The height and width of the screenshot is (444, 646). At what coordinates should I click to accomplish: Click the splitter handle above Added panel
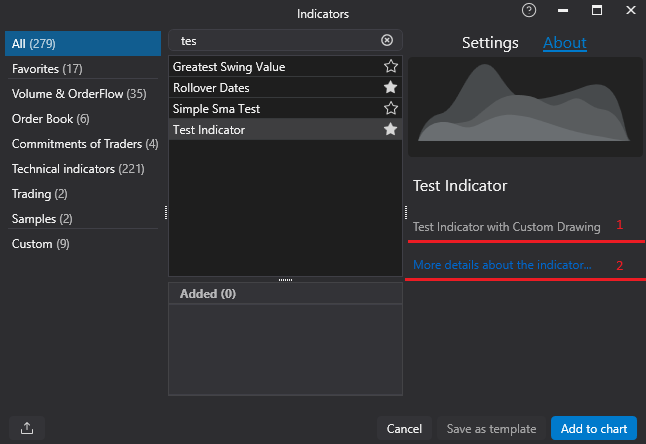click(x=285, y=280)
